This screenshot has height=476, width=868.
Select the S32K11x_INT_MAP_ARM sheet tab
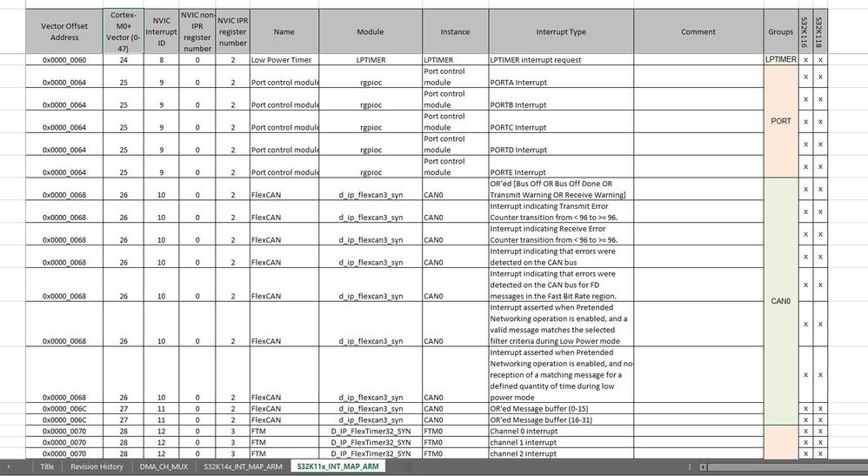(337, 466)
